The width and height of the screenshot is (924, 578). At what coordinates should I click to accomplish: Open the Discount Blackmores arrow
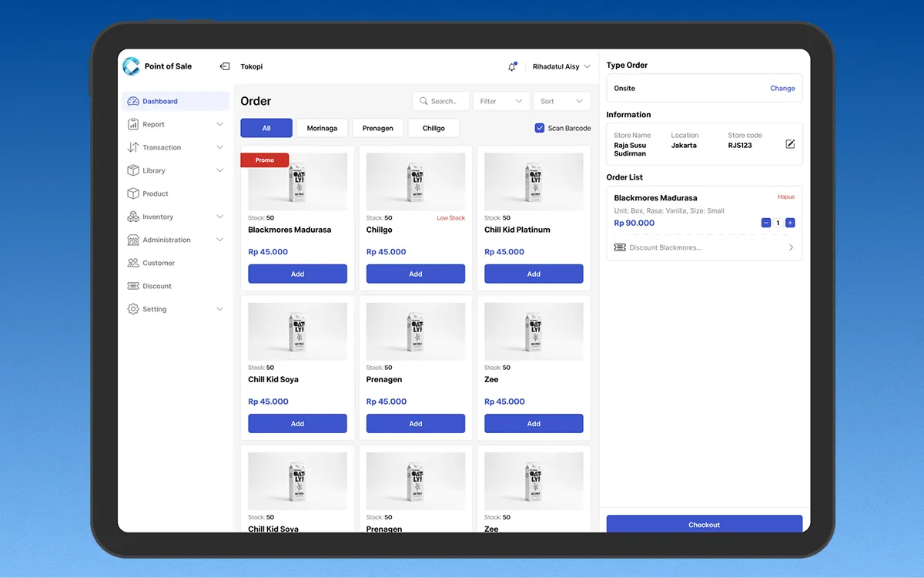pyautogui.click(x=791, y=247)
